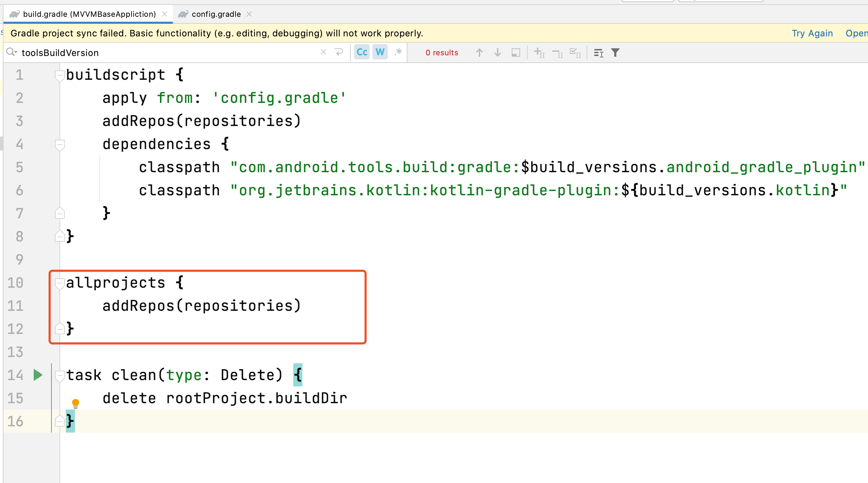The height and width of the screenshot is (483, 868).
Task: Collapse the buildscript block on line 1
Action: (x=59, y=75)
